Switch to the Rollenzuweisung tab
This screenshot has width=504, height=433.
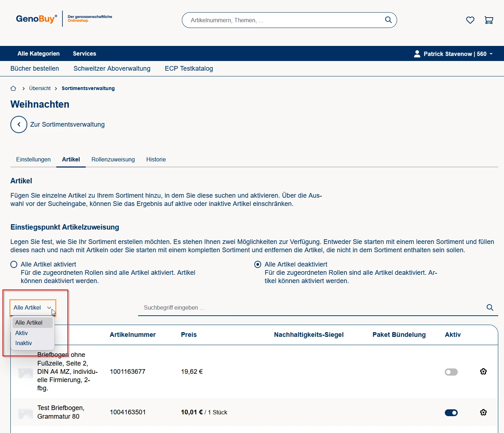(113, 159)
